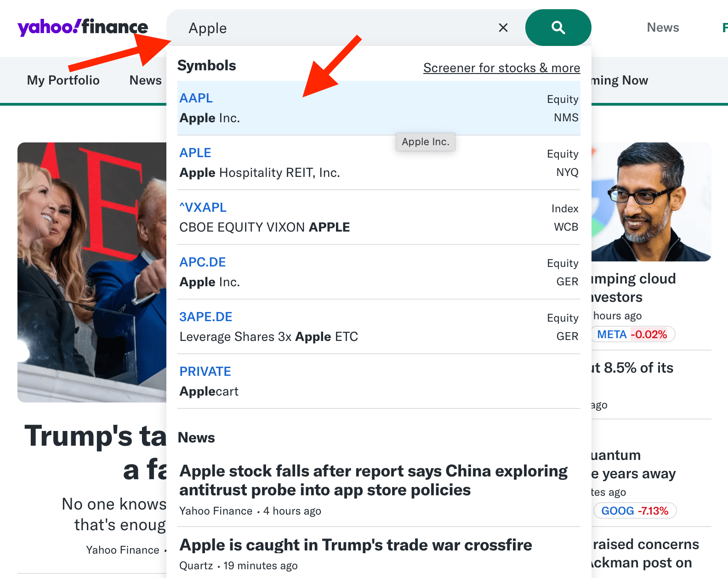Open the Trump lead story image
728x578 pixels.
coord(92,272)
